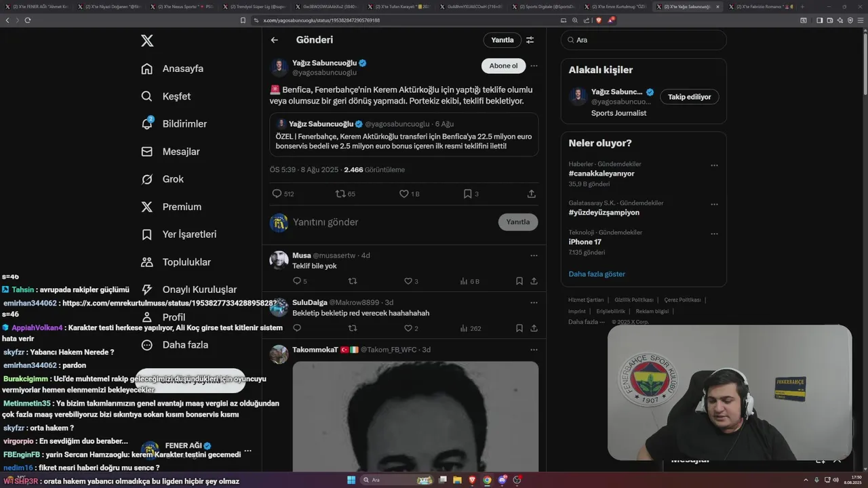Image resolution: width=868 pixels, height=488 pixels.
Task: Repost the post showing 65 reposts
Action: (345, 194)
